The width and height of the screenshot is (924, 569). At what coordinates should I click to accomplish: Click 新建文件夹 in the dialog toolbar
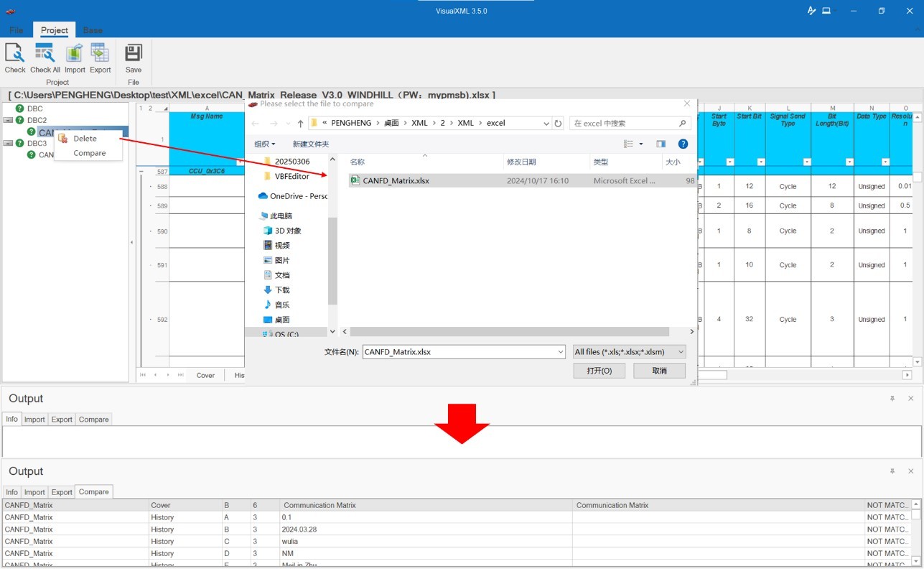[311, 144]
